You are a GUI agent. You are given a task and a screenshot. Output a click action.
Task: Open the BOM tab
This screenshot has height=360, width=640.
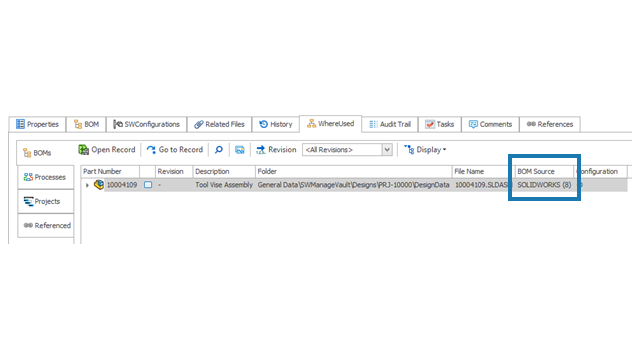[86, 124]
